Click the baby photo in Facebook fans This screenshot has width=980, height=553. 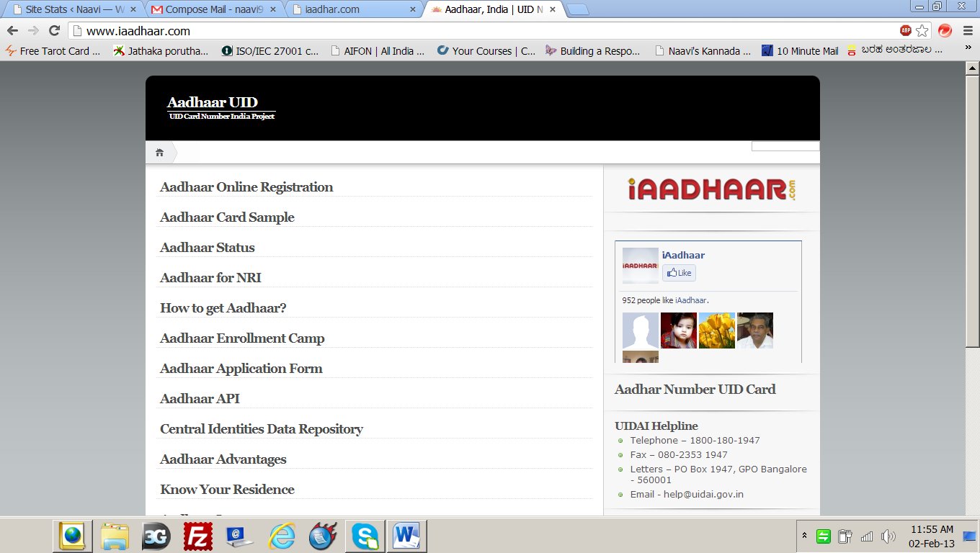[x=678, y=331]
